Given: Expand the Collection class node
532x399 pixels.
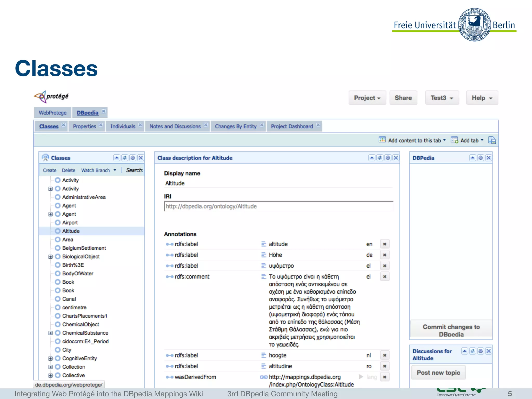Looking at the screenshot, I should click(50, 367).
